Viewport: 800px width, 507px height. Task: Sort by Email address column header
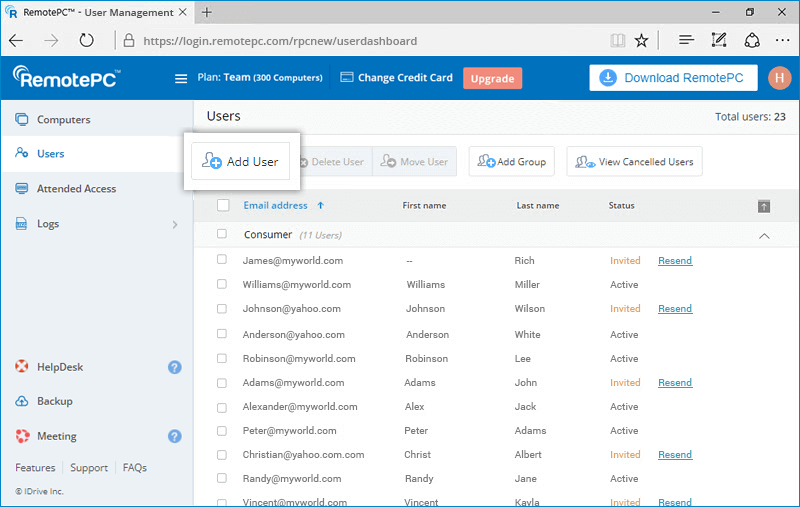276,206
